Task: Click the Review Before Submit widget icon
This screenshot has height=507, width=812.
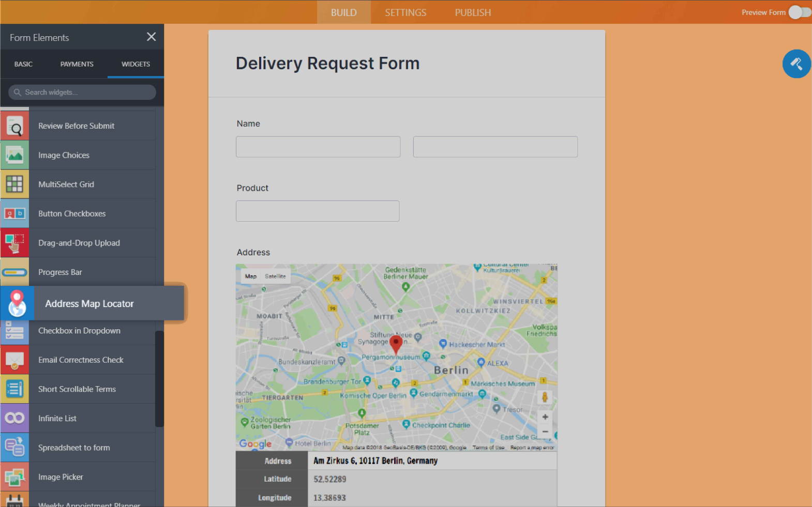Action: point(14,126)
